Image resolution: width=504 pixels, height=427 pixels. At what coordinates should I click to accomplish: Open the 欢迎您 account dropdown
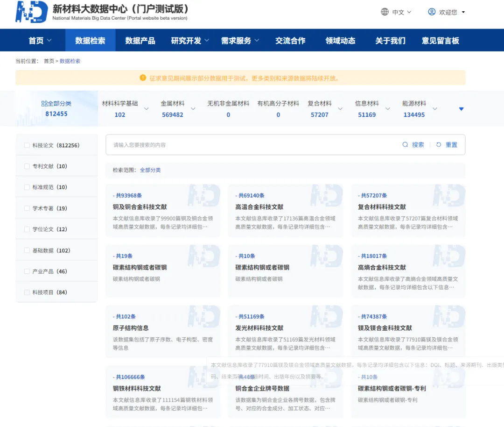(452, 12)
